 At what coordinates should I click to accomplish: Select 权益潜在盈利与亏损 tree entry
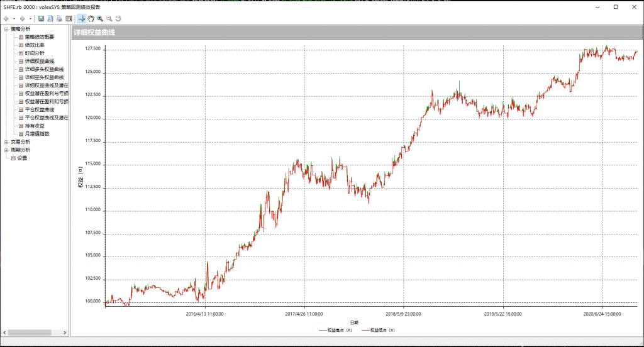point(47,94)
